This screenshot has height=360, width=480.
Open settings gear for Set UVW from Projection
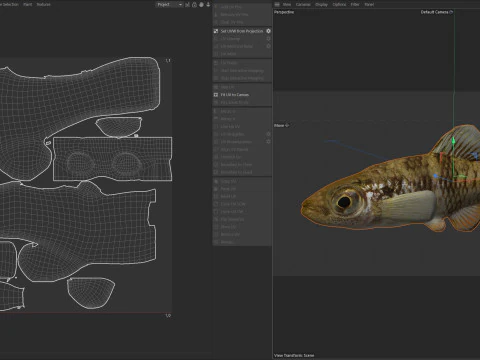click(x=268, y=31)
